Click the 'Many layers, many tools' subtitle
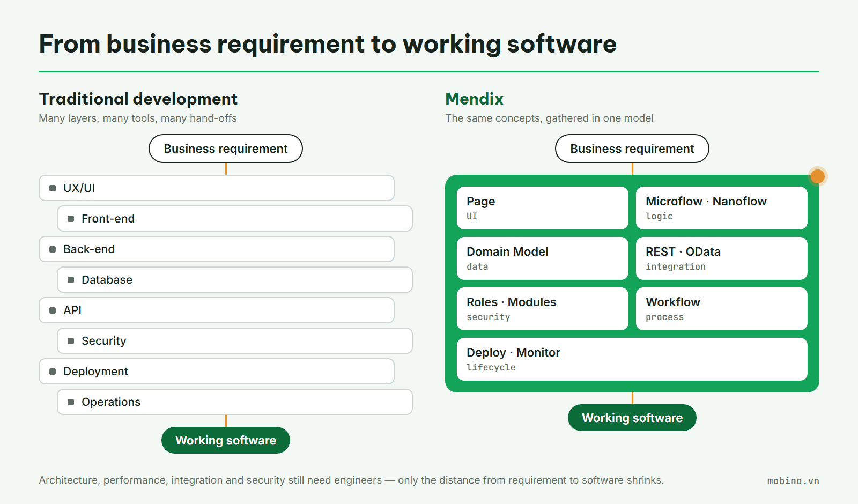 tap(138, 118)
